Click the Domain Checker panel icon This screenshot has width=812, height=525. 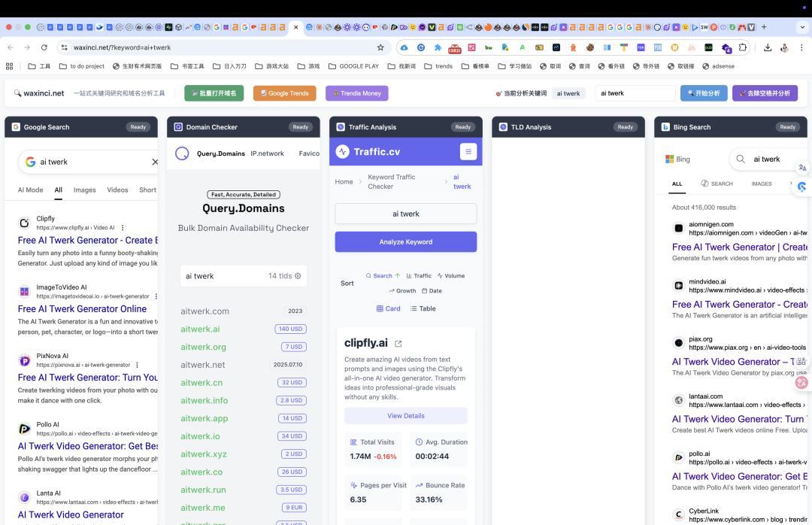pyautogui.click(x=178, y=127)
